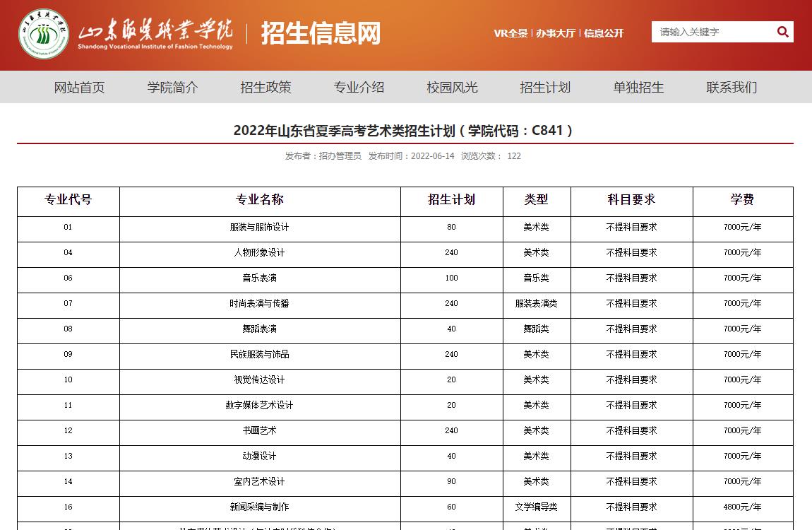Open the 校园风光 menu item
The height and width of the screenshot is (530, 812).
point(452,87)
